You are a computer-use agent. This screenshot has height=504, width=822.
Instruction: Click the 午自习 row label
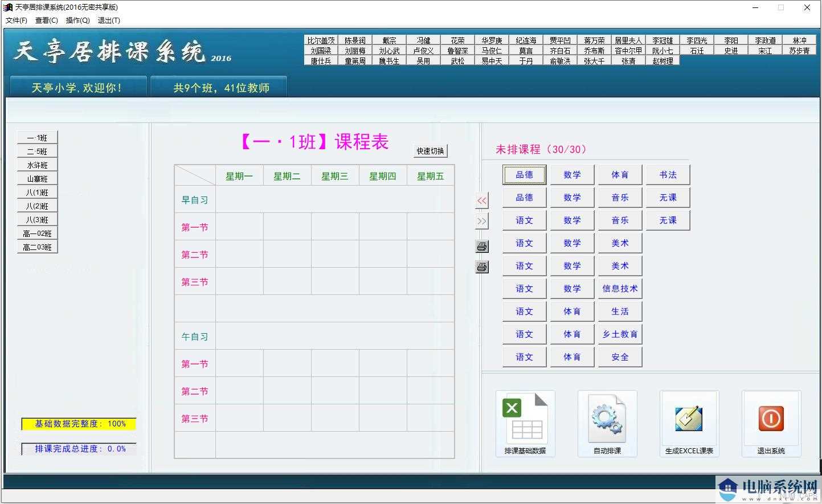195,337
